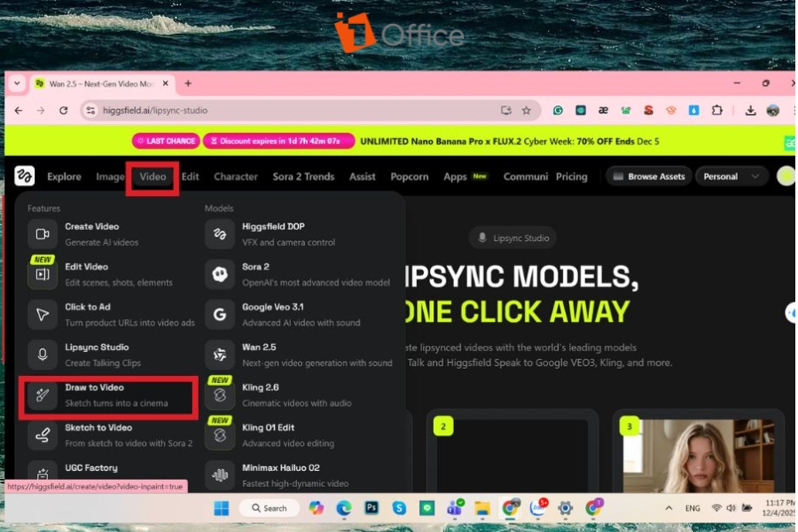Open the Video menu
Viewport: 798px width, 532px height.
pyautogui.click(x=153, y=176)
